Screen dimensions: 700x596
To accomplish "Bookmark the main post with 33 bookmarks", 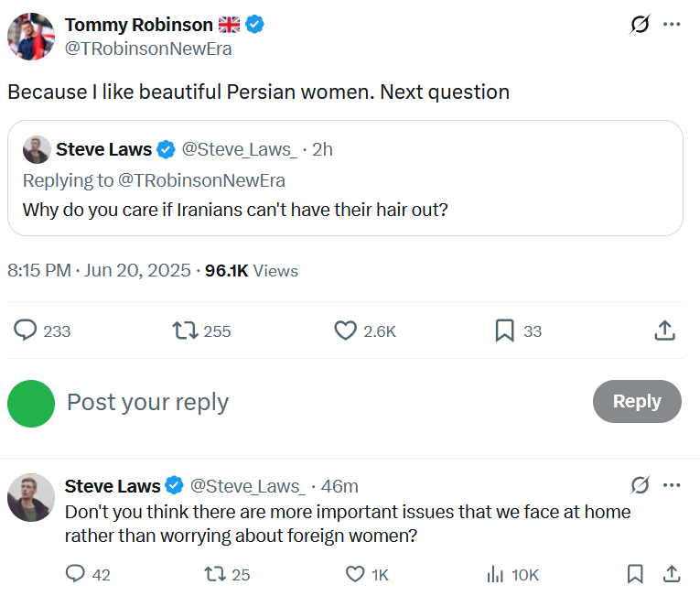I will tap(505, 331).
